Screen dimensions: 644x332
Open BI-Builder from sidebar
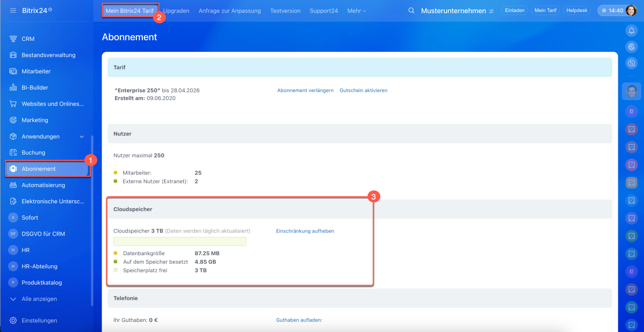click(x=35, y=88)
